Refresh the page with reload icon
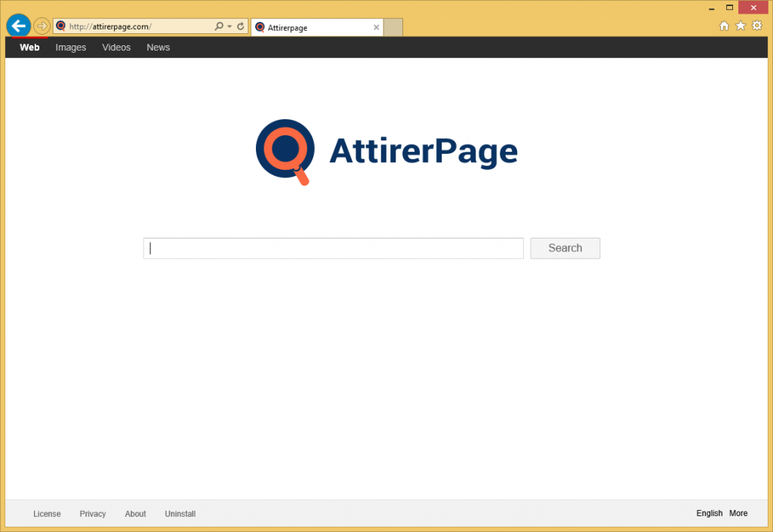 click(241, 26)
